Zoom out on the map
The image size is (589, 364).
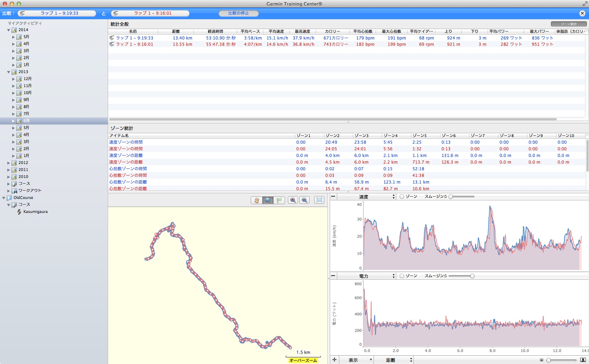coord(305,200)
